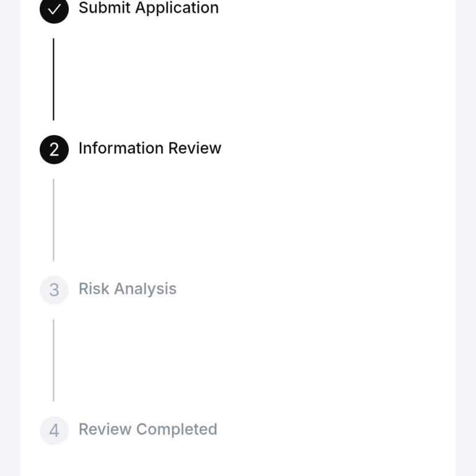Click the word "Completed" in step four
The width and height of the screenshot is (476, 476).
177,430
